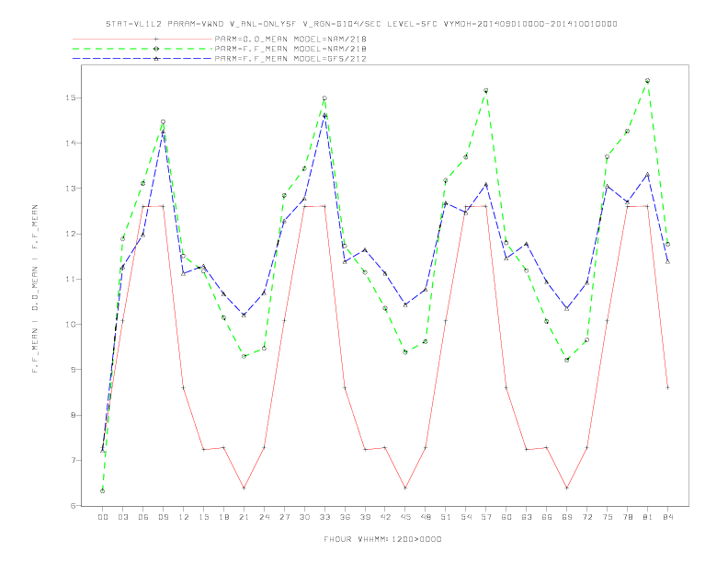Click red observed-mean data point at hour 21

[244, 488]
